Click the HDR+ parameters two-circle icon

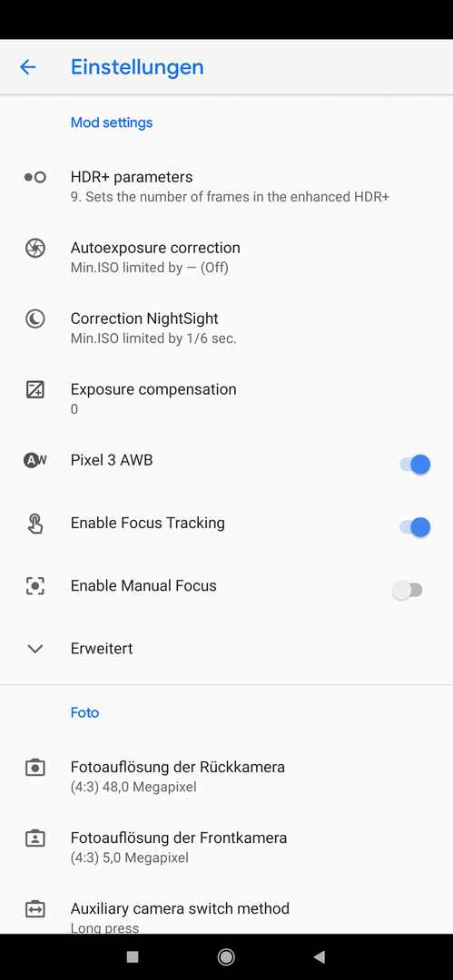(35, 178)
